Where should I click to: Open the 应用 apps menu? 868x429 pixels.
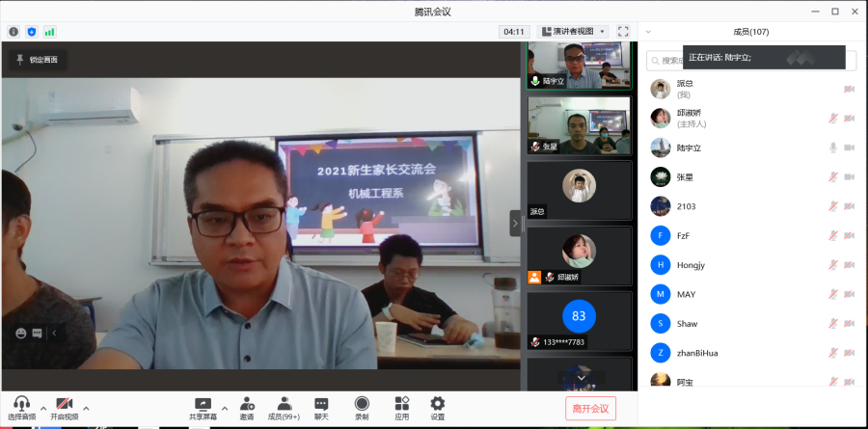pyautogui.click(x=402, y=404)
